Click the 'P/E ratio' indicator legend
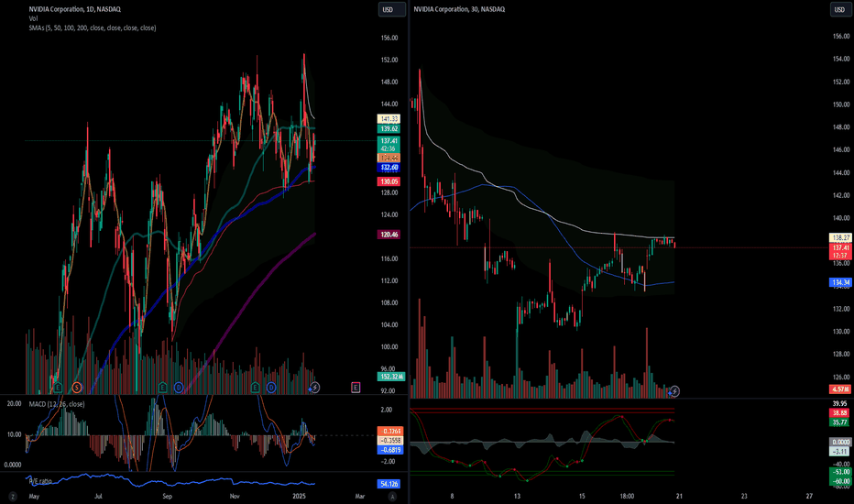Viewport: 854px width, 504px height. 41,481
